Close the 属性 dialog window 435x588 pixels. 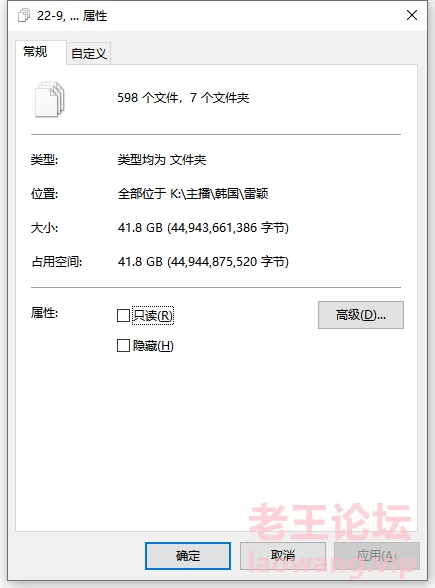point(412,15)
